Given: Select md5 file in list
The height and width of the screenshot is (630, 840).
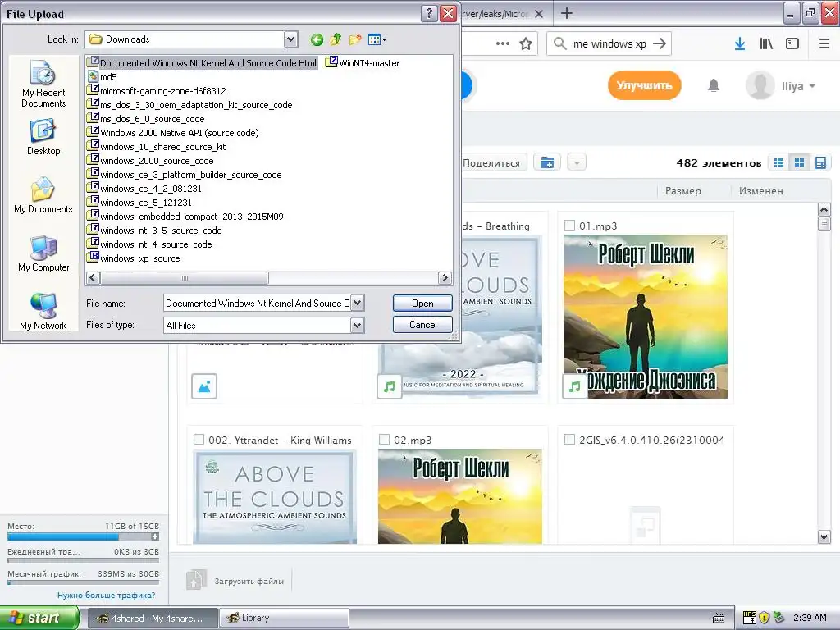Looking at the screenshot, I should pyautogui.click(x=103, y=76).
